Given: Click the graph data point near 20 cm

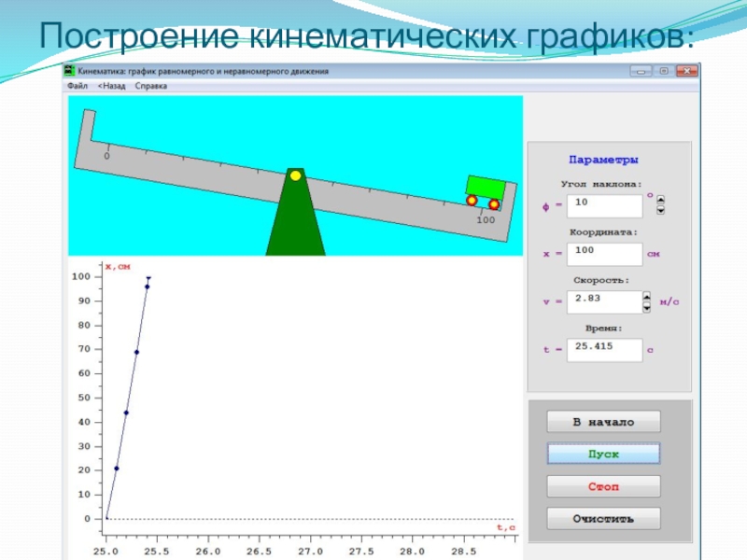Looking at the screenshot, I should [117, 469].
